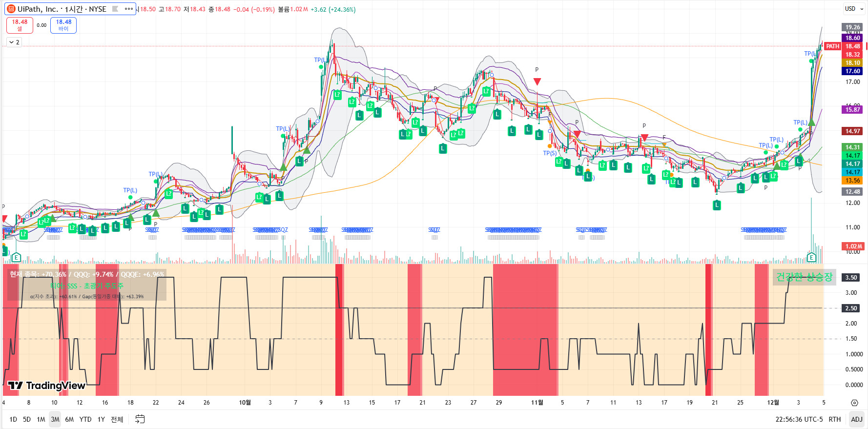Viewport: 868px width, 429px height.
Task: Select the 전체 (all) time range
Action: tap(117, 419)
